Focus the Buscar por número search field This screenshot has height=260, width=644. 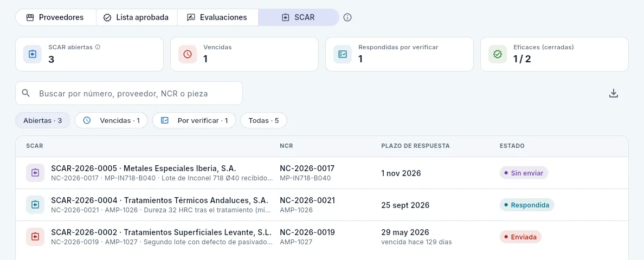click(x=129, y=93)
